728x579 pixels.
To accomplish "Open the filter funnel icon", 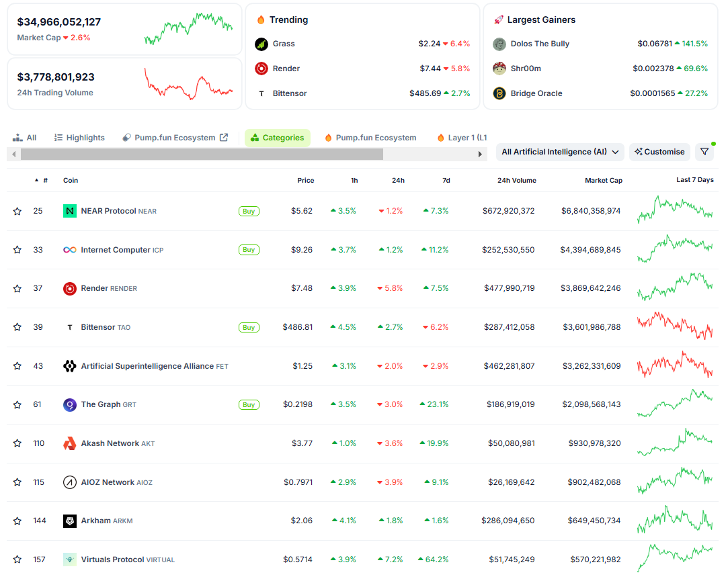I will [x=704, y=152].
